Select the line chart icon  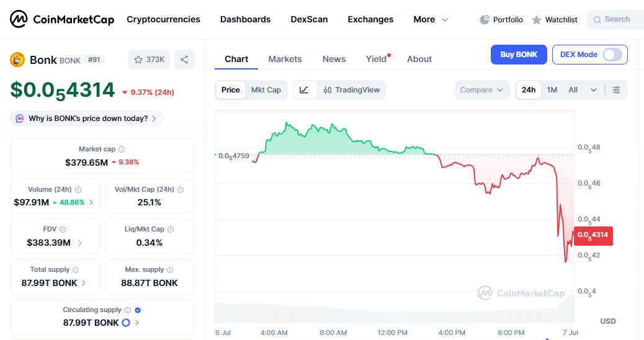305,90
